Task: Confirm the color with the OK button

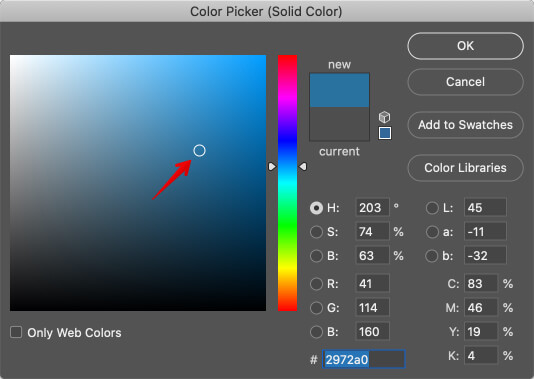Action: pos(465,46)
